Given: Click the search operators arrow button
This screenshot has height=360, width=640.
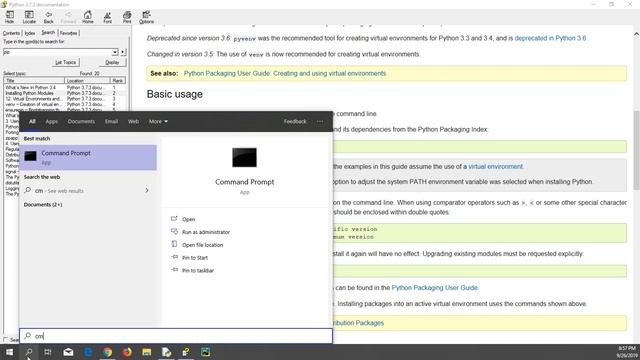Looking at the screenshot, I should pos(123,52).
